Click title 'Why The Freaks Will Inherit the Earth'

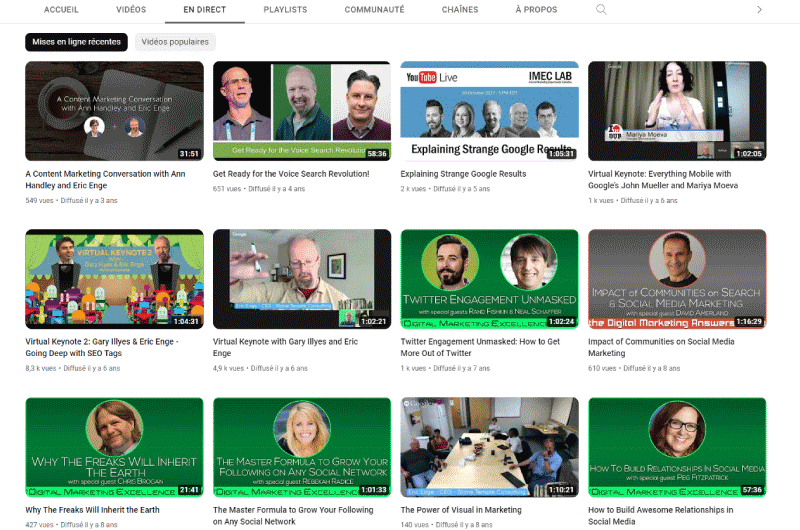pyautogui.click(x=92, y=510)
